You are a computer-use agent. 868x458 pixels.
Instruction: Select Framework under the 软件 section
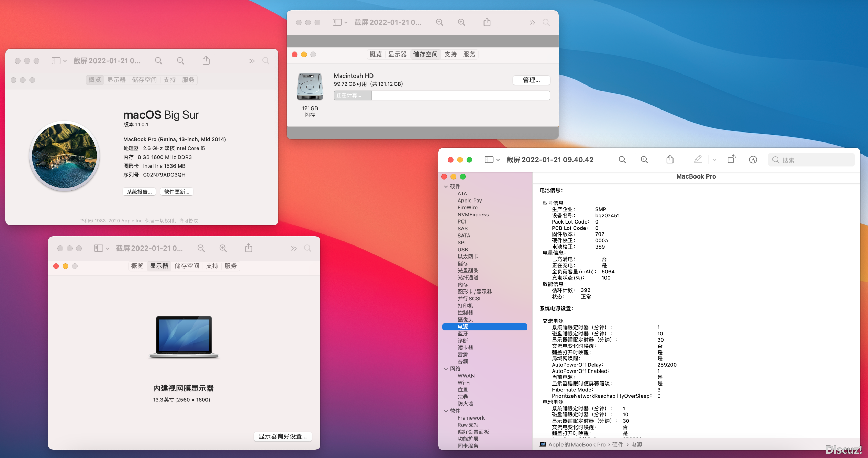pos(471,418)
